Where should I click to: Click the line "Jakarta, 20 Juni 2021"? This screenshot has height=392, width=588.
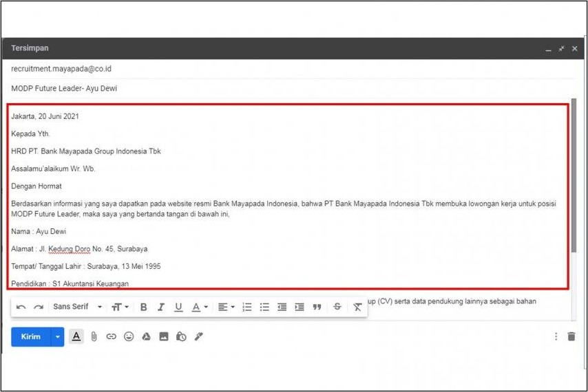coord(45,116)
